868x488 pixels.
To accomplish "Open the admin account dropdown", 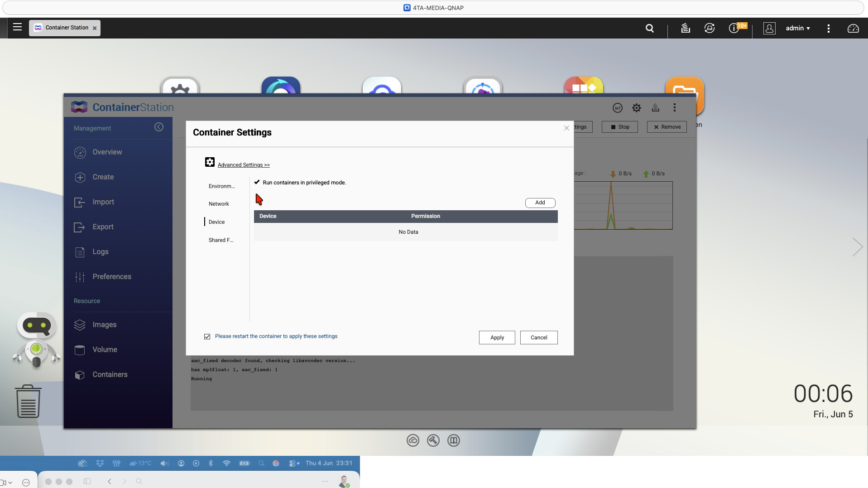I will click(x=798, y=28).
